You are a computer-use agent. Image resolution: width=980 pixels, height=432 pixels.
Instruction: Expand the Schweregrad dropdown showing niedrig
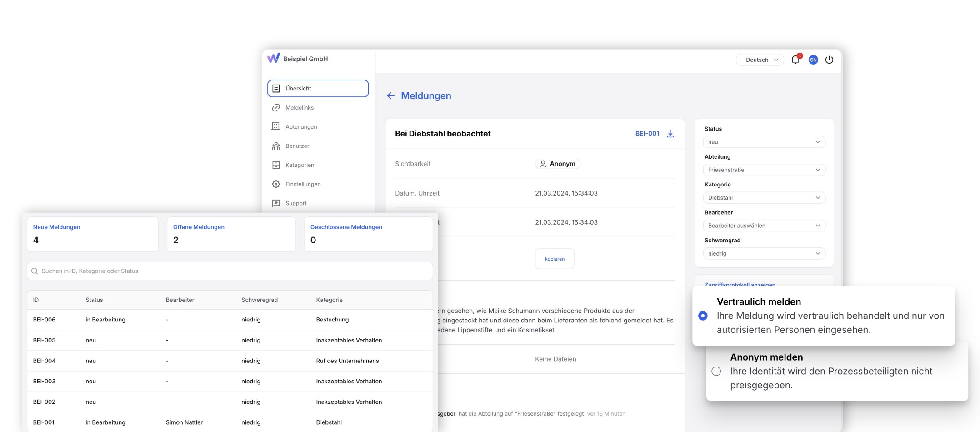tap(764, 254)
